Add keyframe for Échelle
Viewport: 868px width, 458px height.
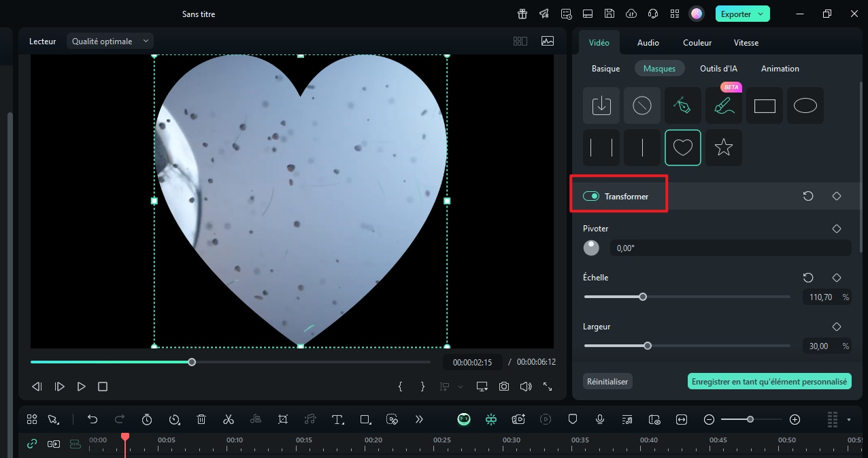click(x=837, y=278)
